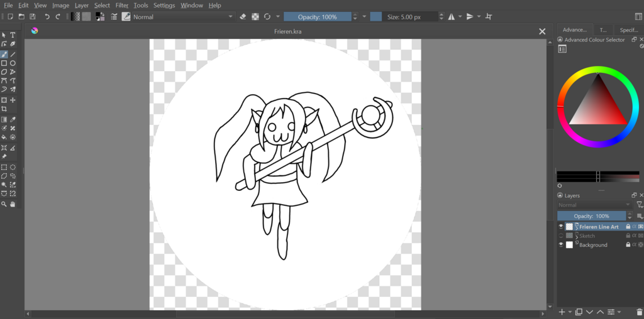Show the hidden Sketch layer
This screenshot has height=319, width=644.
pyautogui.click(x=561, y=236)
